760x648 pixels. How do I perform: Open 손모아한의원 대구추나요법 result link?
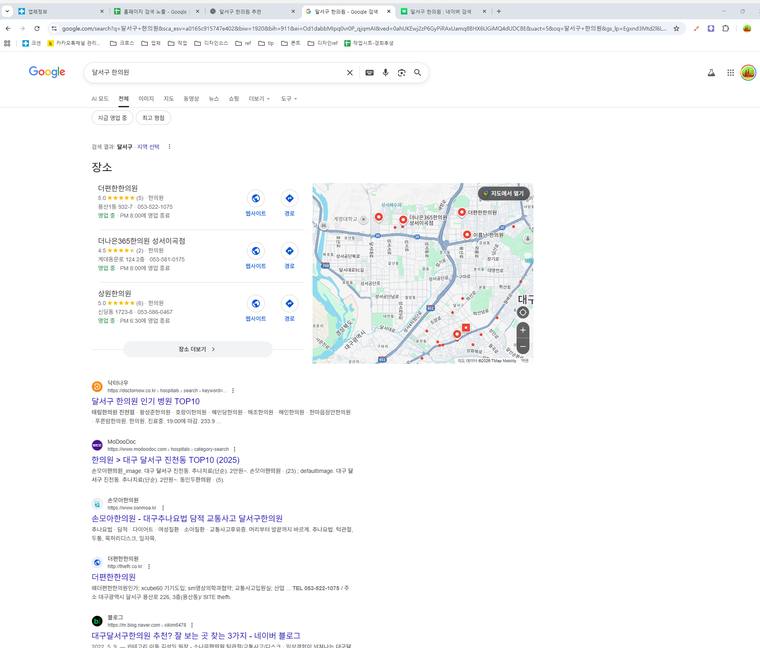[x=187, y=519]
